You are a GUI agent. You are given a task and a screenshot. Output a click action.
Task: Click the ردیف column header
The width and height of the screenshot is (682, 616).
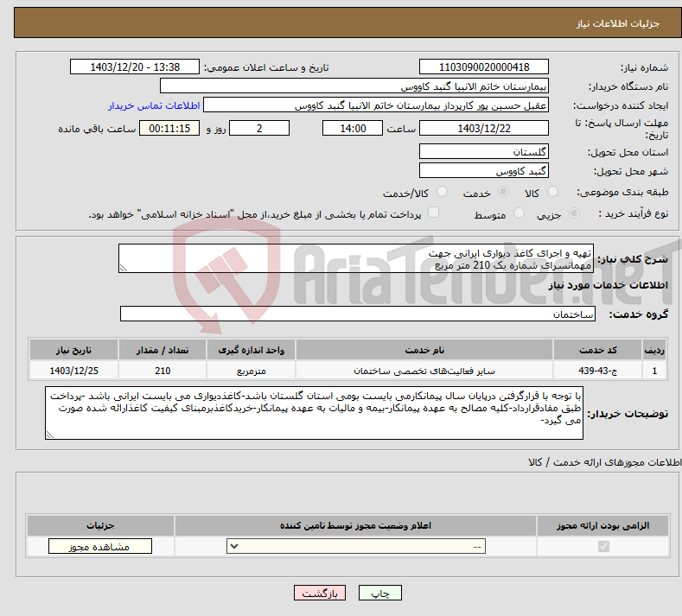[x=654, y=350]
